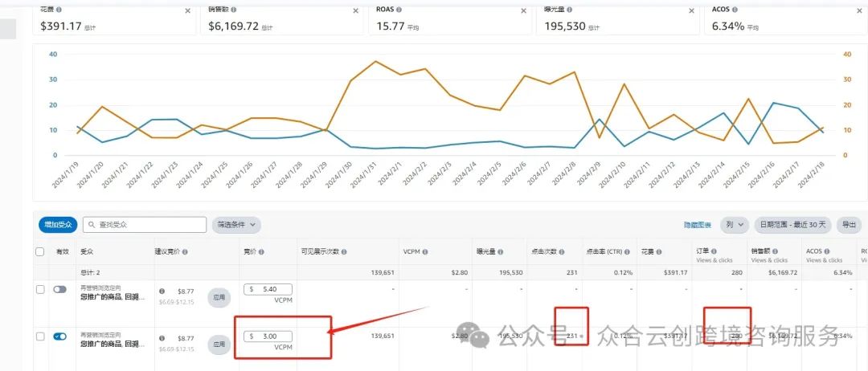Viewport: 868px width, 371px height.
Task: Click info icon beside $8.77 in first row
Action: (162, 291)
